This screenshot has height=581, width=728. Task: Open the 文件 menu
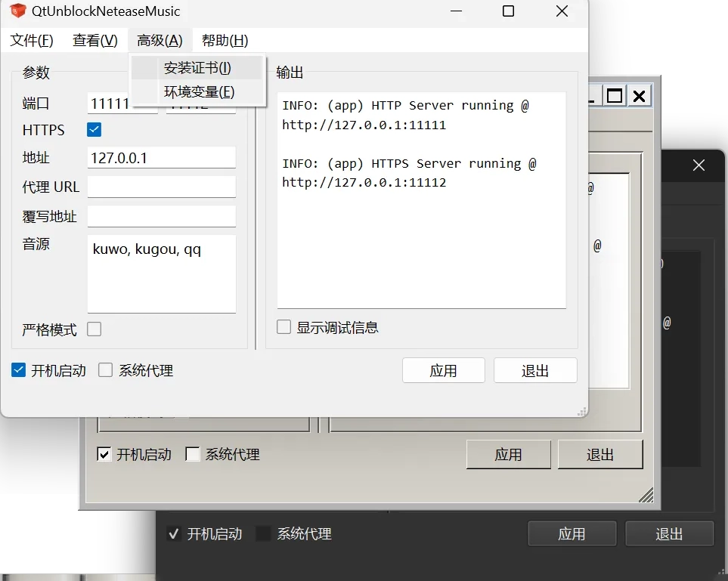coord(31,40)
